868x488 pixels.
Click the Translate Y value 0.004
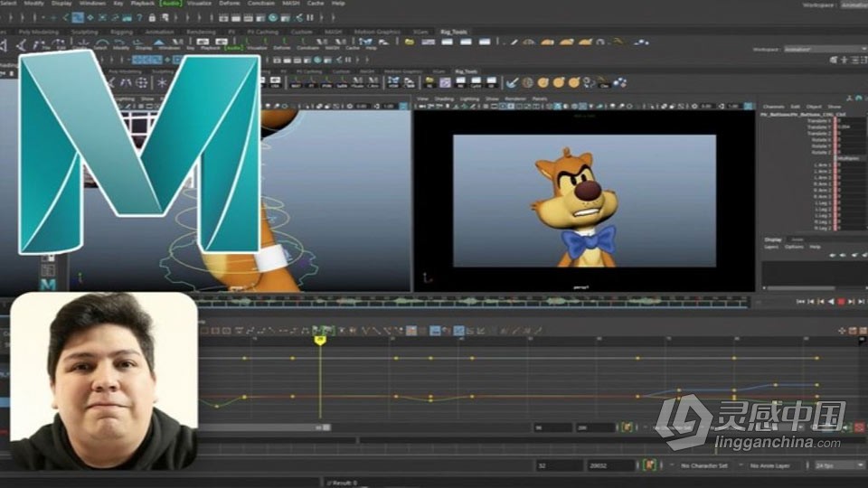click(x=851, y=127)
